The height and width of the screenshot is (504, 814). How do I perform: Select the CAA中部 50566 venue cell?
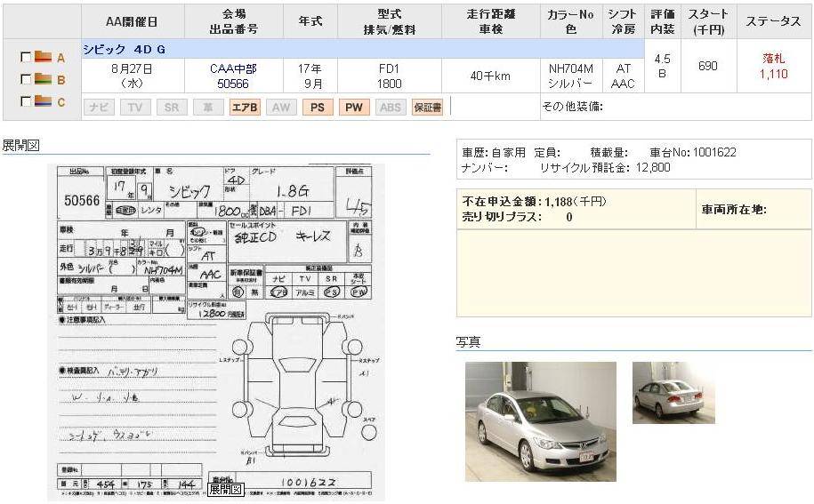[x=234, y=76]
